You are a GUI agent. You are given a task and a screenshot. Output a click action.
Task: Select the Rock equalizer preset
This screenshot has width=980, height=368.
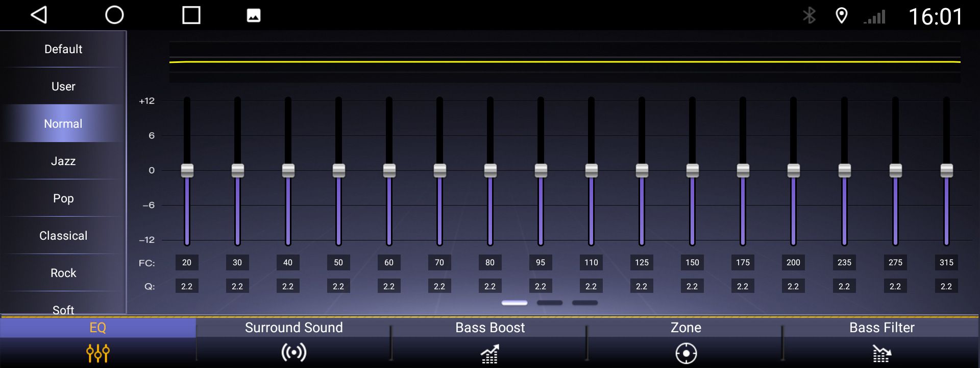[63, 273]
